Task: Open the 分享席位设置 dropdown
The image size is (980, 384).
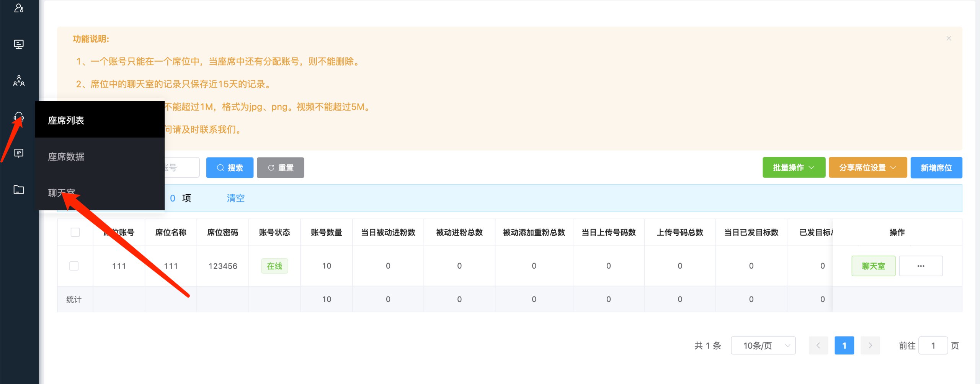Action: coord(867,167)
